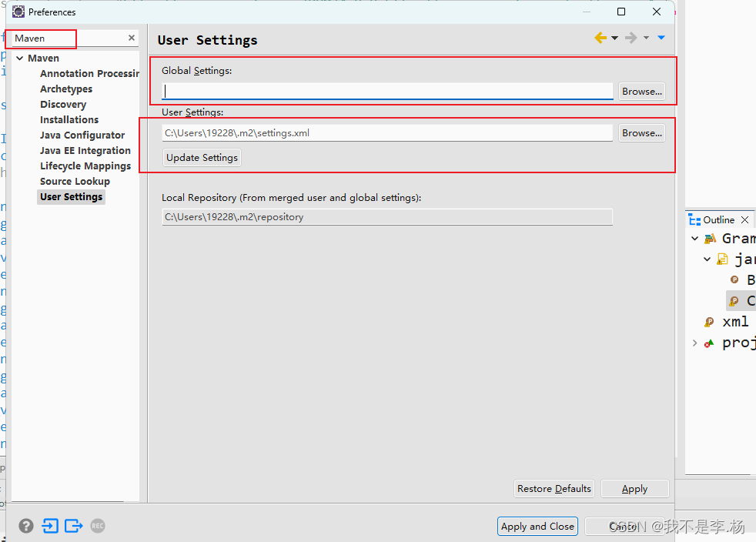Click the import preferences icon
This screenshot has width=756, height=542.
tap(50, 526)
